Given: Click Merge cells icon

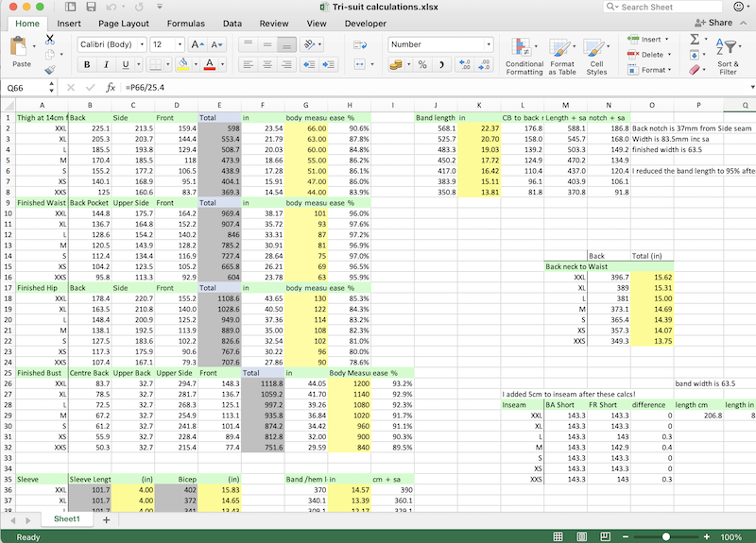Looking at the screenshot, I should [360, 64].
